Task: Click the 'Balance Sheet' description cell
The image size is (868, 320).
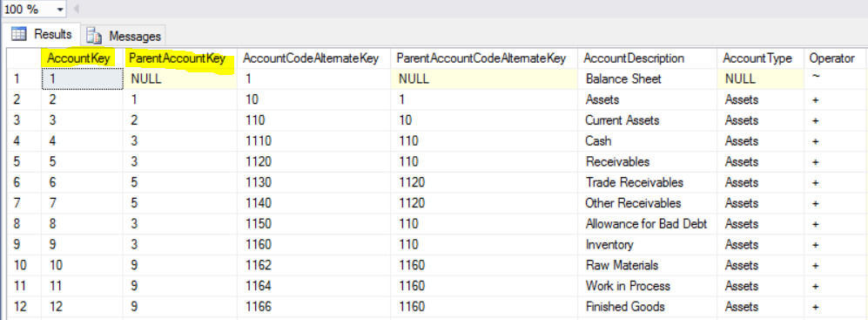Action: (x=648, y=78)
